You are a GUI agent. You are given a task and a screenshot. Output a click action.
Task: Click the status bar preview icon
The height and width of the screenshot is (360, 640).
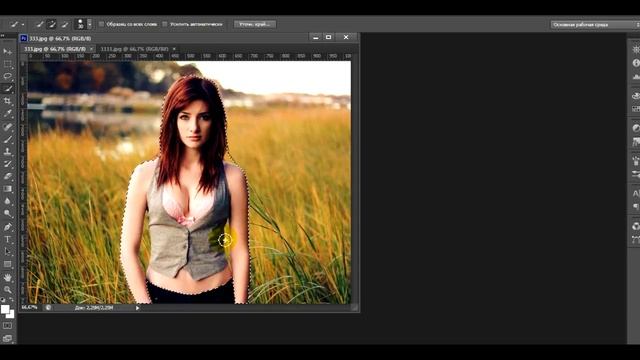(48, 308)
